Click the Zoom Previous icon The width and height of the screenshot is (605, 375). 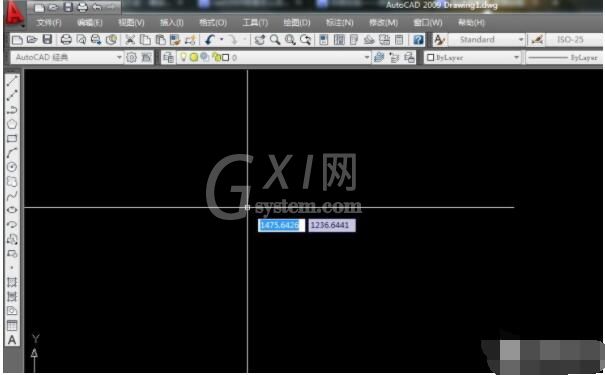point(305,40)
